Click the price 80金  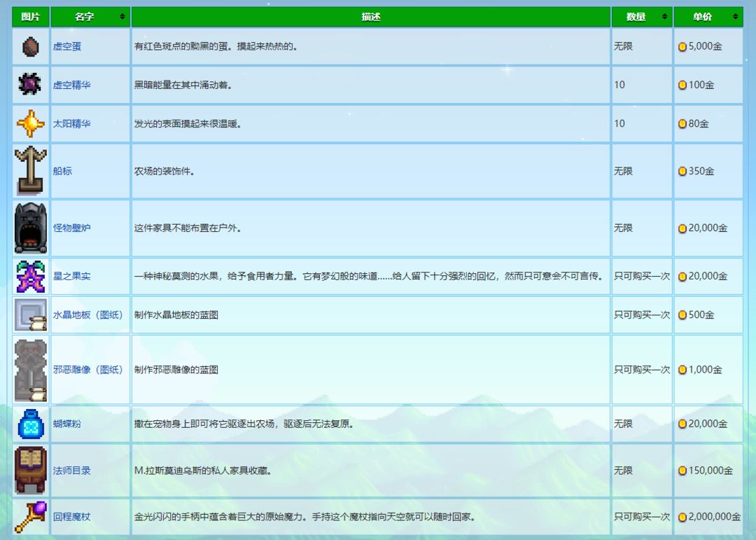tap(699, 123)
